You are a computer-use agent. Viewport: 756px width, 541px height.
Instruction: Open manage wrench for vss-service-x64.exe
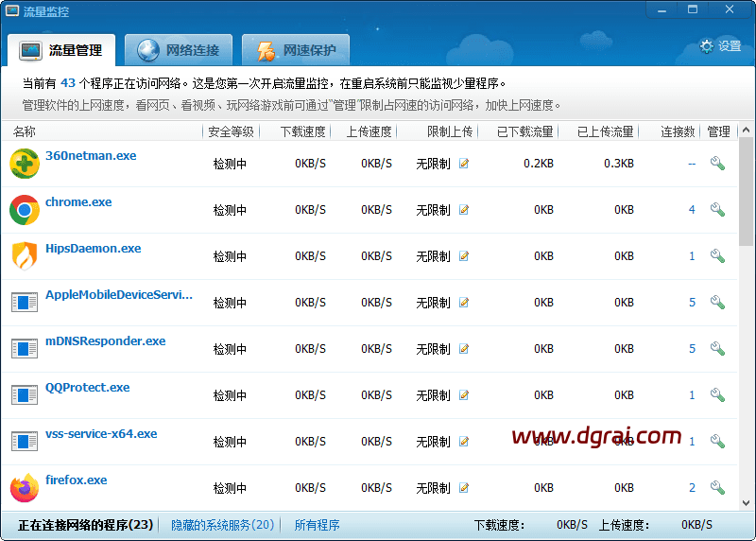(x=717, y=442)
